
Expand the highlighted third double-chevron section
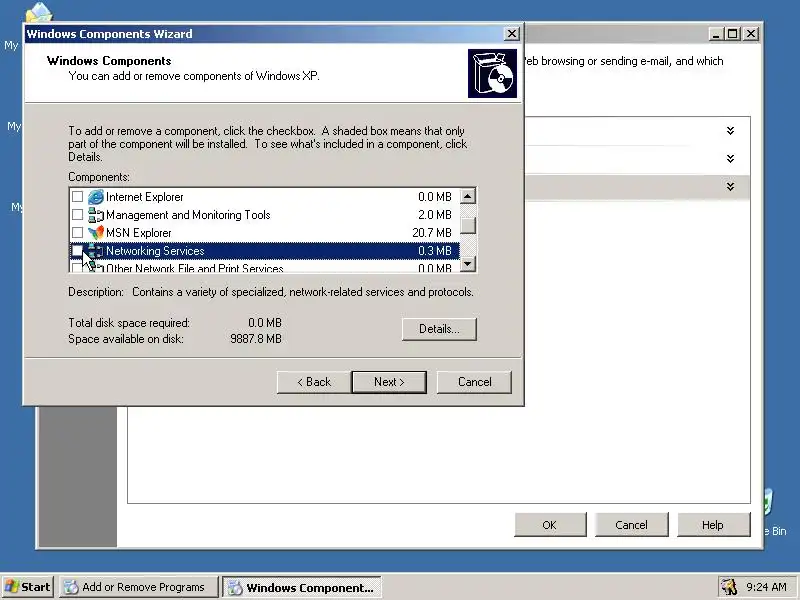point(730,187)
